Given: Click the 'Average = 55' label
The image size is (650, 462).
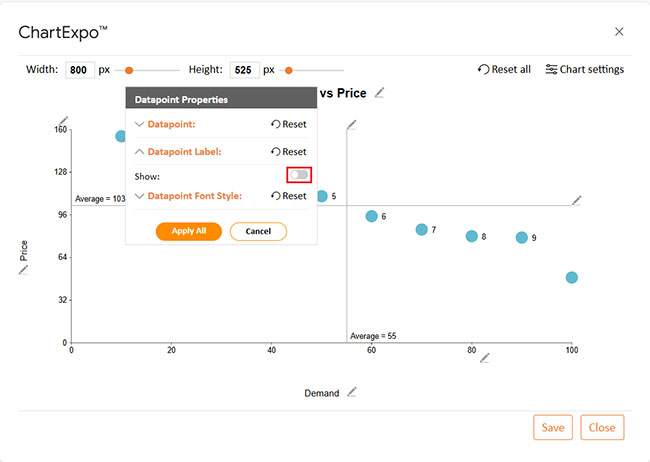Looking at the screenshot, I should (x=373, y=336).
